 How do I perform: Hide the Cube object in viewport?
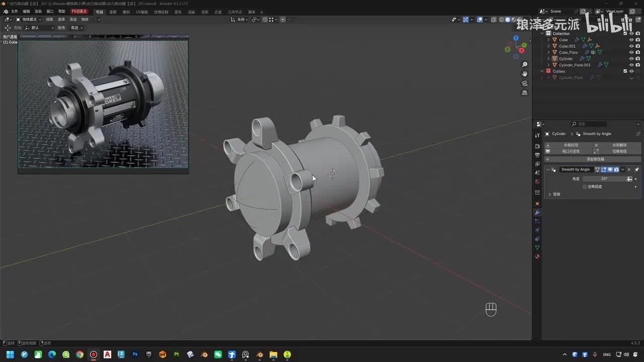coord(631,40)
